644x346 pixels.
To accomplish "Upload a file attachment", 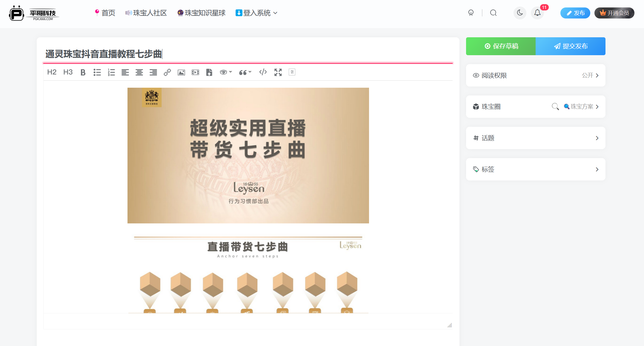I will [209, 72].
